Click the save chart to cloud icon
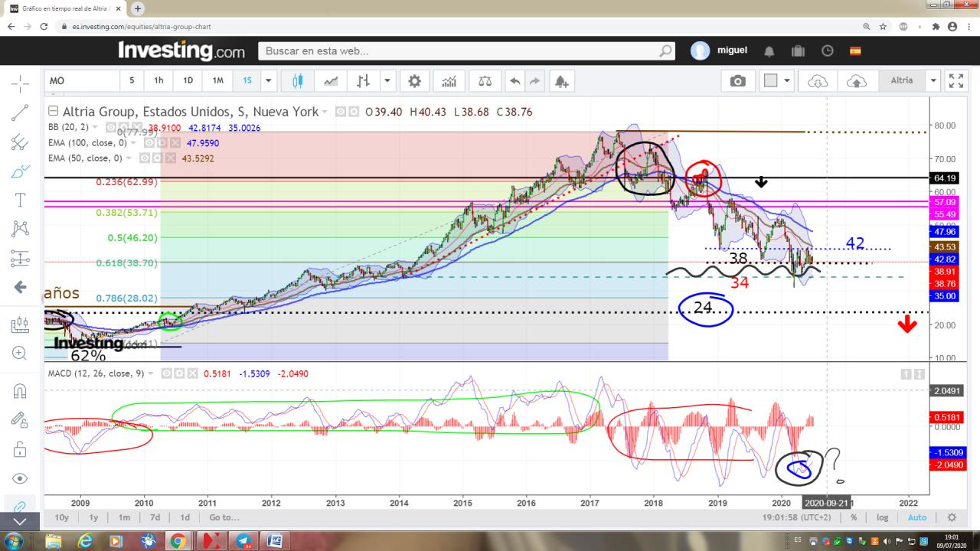 coord(856,80)
